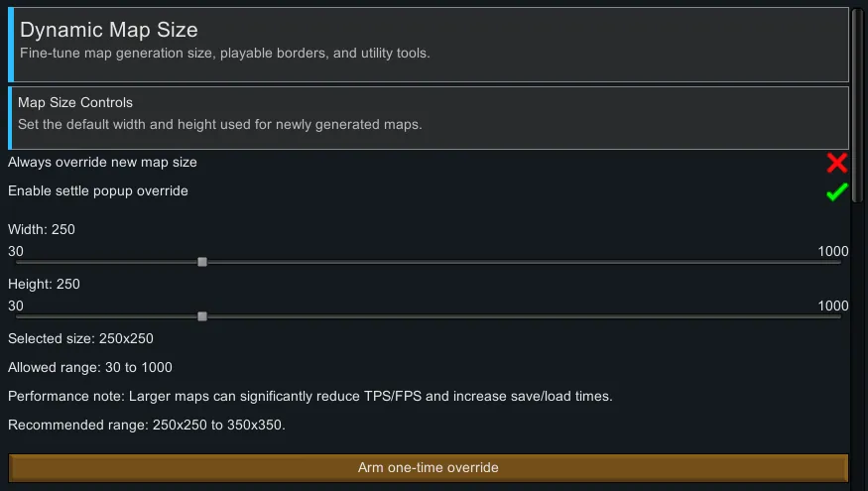Click the Width slider's 1000 maximum label
This screenshot has height=491, width=868.
832,251
